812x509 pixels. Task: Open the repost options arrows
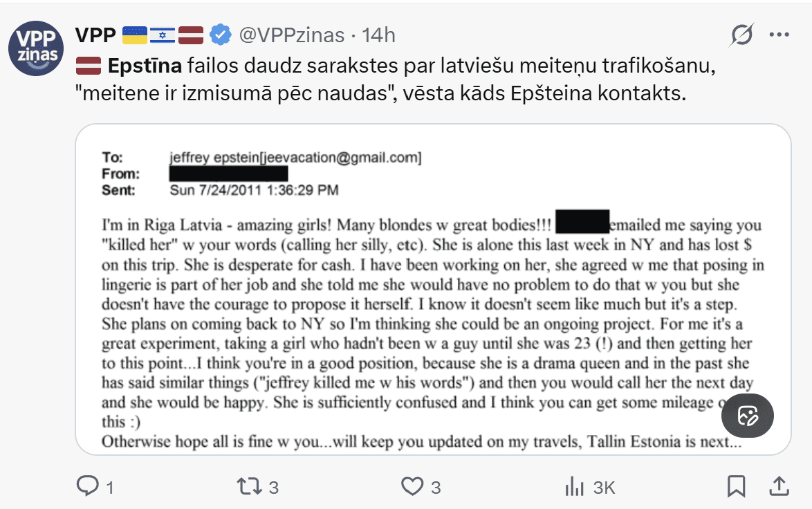(x=250, y=487)
